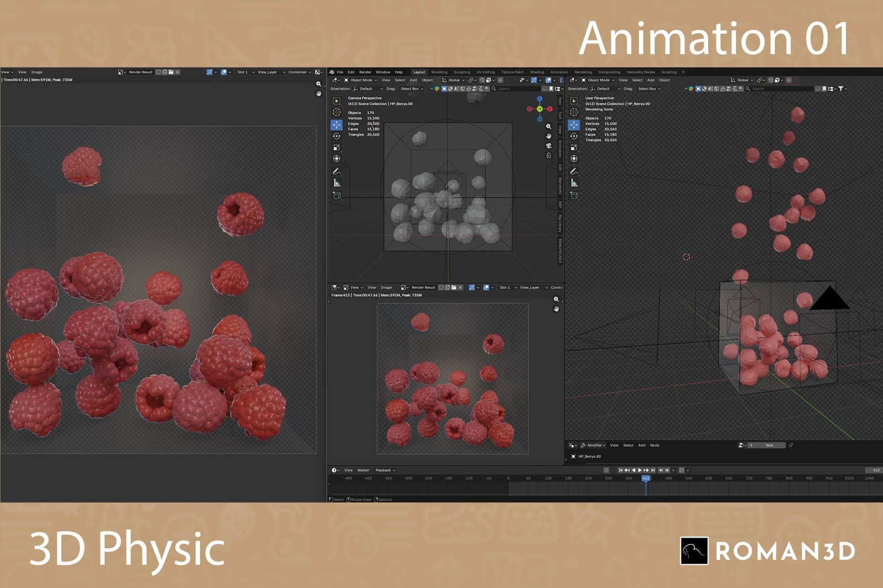883x588 pixels.
Task: Click the blue frame 412 playhead marker
Action: point(646,478)
